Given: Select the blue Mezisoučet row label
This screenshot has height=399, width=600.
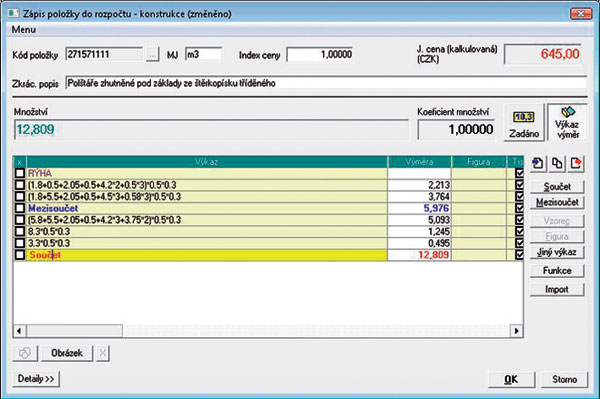Looking at the screenshot, I should [53, 208].
